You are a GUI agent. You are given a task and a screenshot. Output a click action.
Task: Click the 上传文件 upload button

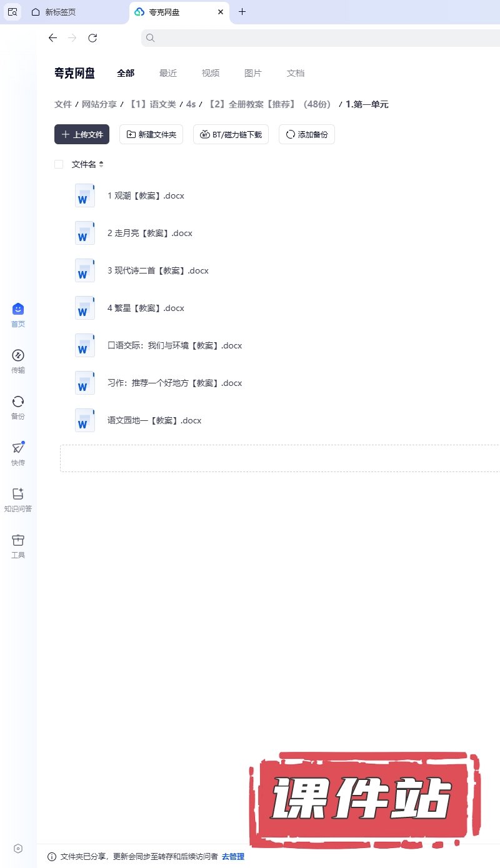click(82, 134)
